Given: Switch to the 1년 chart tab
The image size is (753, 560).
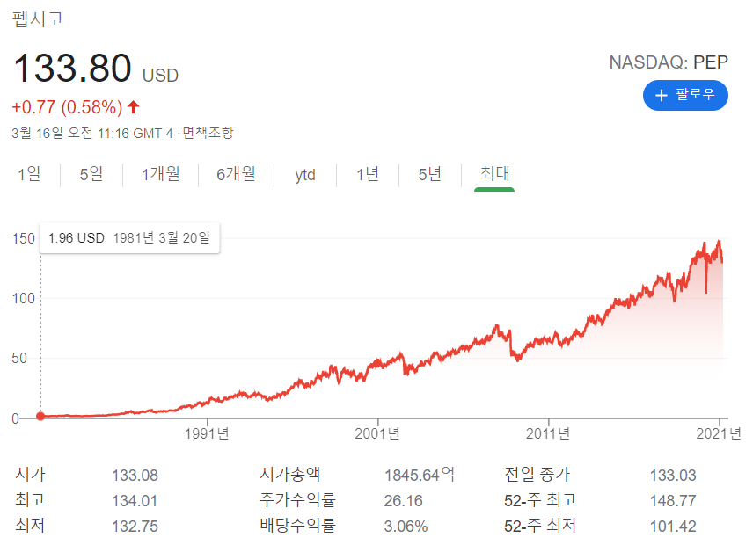Looking at the screenshot, I should (368, 174).
